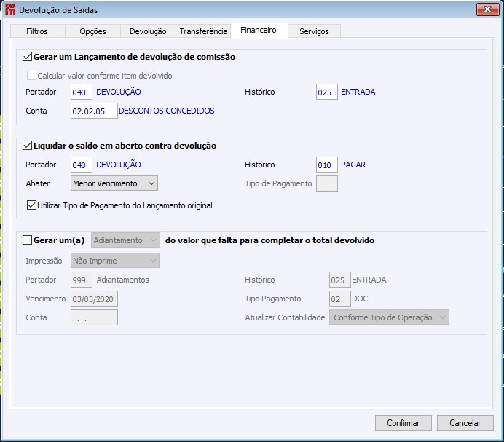The image size is (504, 442).
Task: Click DEVOLUÇÃO text in Liquidar section
Action: [x=119, y=165]
